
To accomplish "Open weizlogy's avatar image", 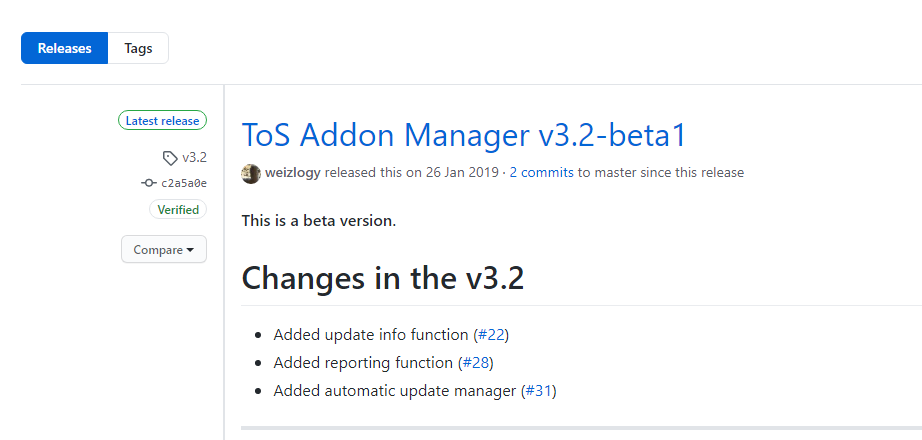I will (x=251, y=173).
